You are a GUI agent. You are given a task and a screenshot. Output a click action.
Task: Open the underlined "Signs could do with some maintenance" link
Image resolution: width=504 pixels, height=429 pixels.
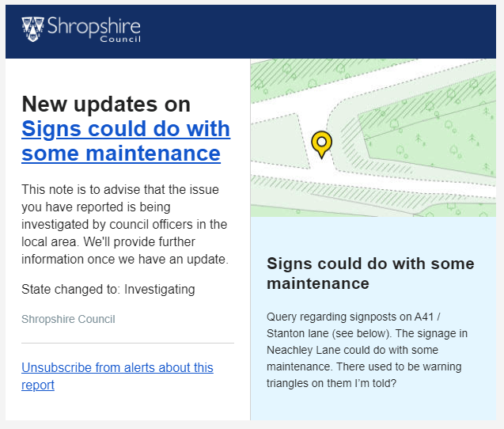[125, 140]
